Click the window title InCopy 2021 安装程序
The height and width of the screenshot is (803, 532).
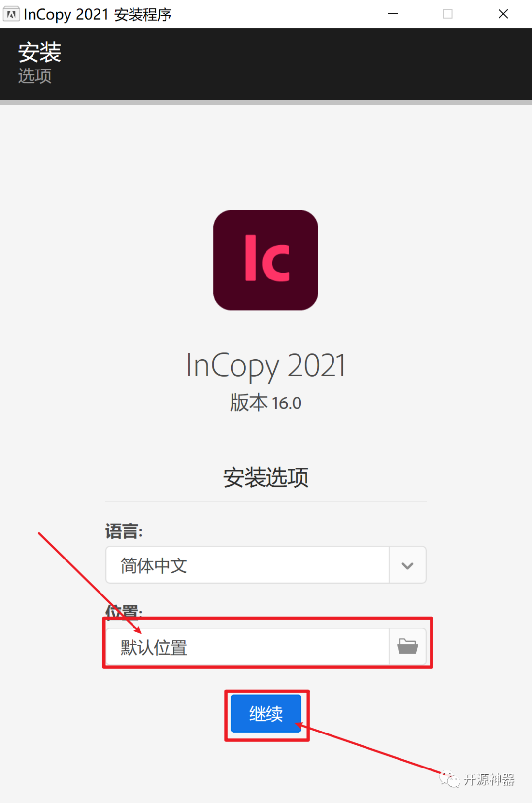tap(98, 14)
